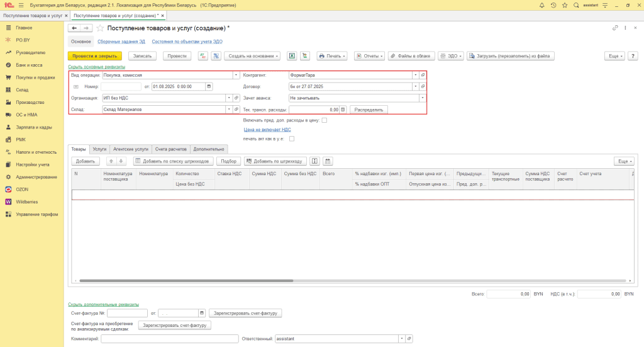Open Создать на основании dropdown
The height and width of the screenshot is (347, 644).
pyautogui.click(x=252, y=56)
